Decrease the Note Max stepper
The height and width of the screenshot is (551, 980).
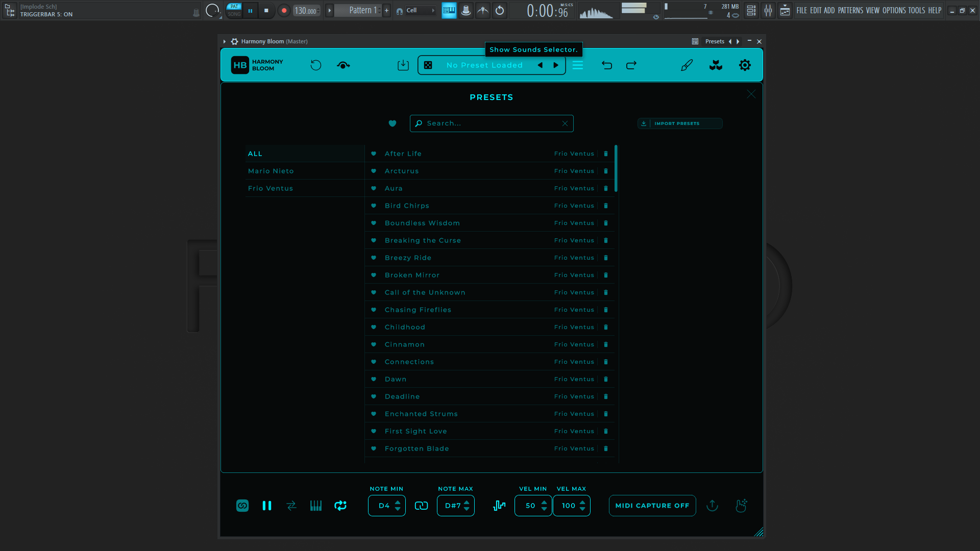467,509
